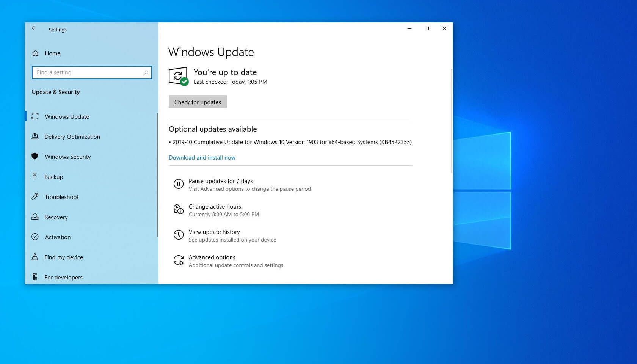Click the history icon for View update history
The height and width of the screenshot is (364, 637).
tap(178, 235)
